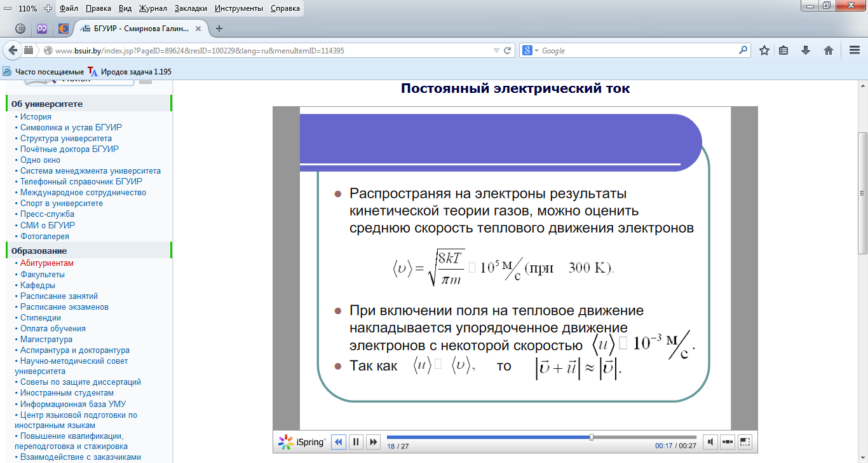
Task: Zoom out with the minus button
Action: click(8, 8)
